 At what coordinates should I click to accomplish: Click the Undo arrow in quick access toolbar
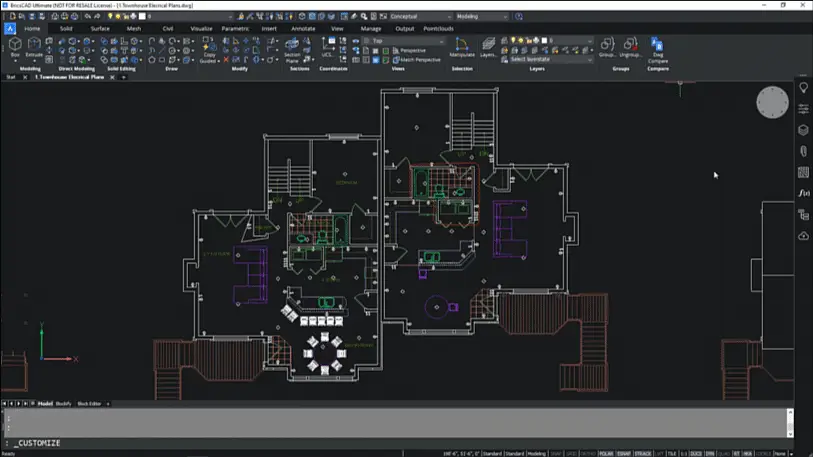coord(88,17)
